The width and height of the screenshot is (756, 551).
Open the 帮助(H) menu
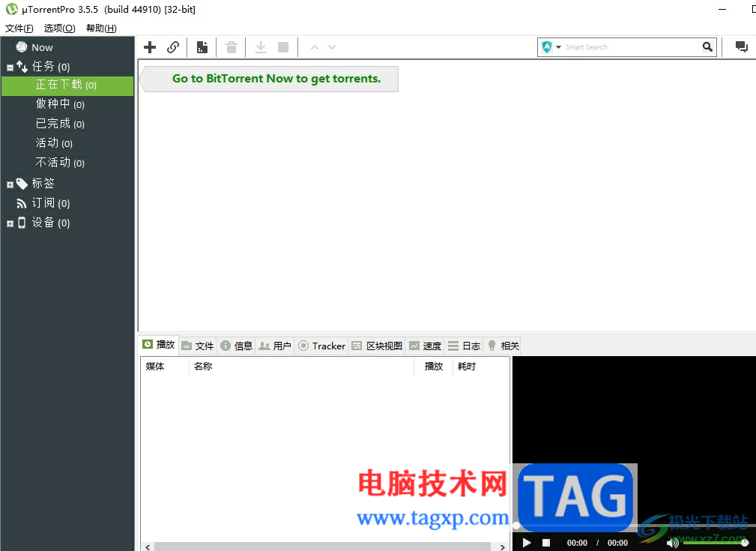pyautogui.click(x=101, y=28)
